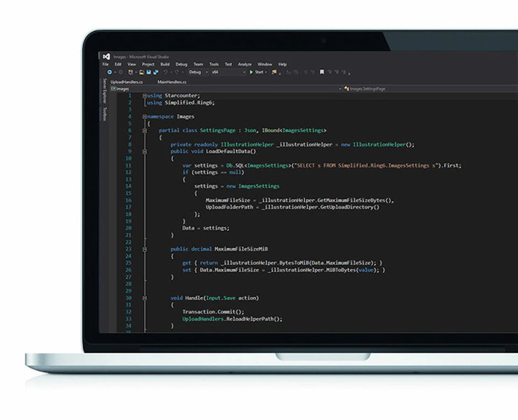Open the Test menu
The width and height of the screenshot is (518, 420).
(228, 64)
